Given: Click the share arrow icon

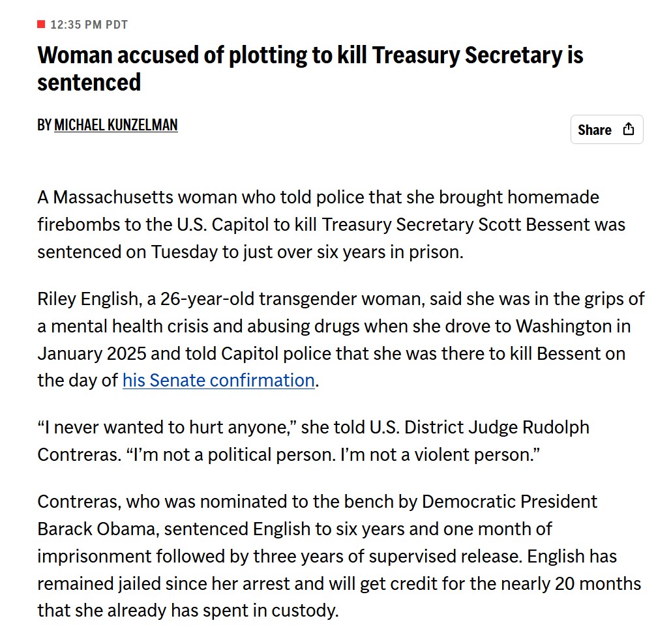Looking at the screenshot, I should (x=628, y=128).
